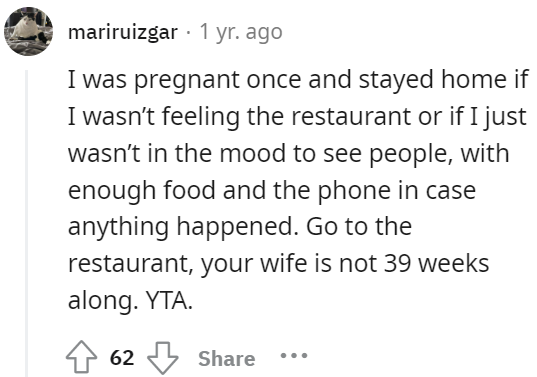
Task: Downvote the mariruizgar comment
Action: click(163, 357)
